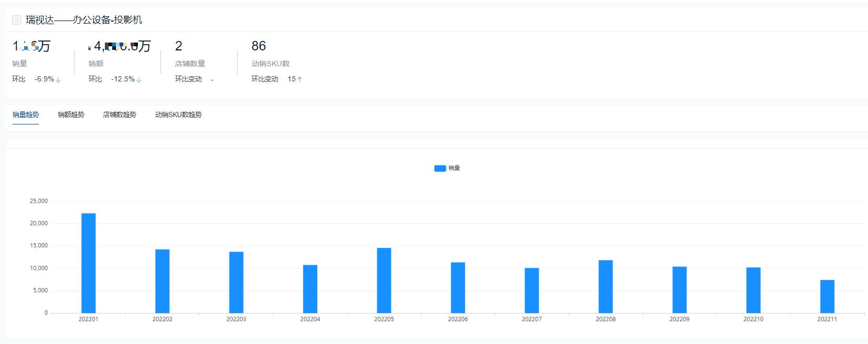Select the 202206 bar
This screenshot has width=868, height=344.
[x=458, y=288]
